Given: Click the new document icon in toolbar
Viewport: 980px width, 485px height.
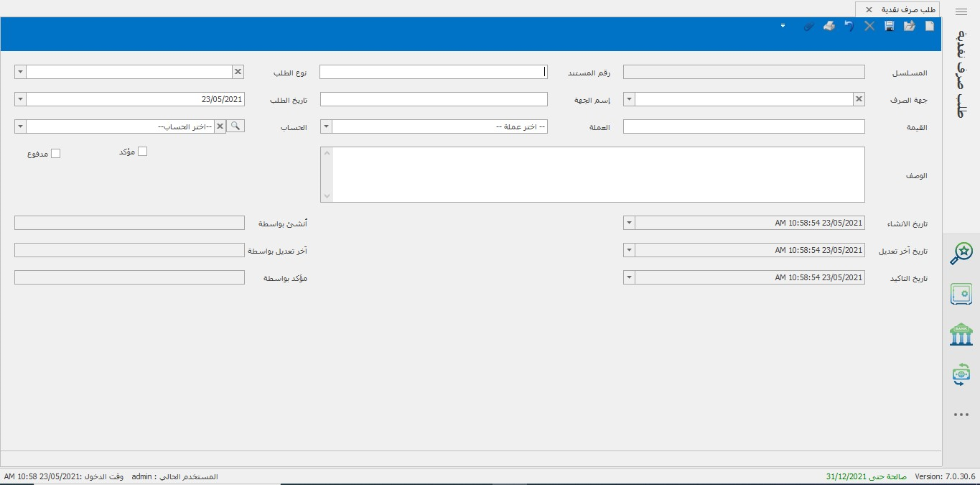Looking at the screenshot, I should 929,27.
